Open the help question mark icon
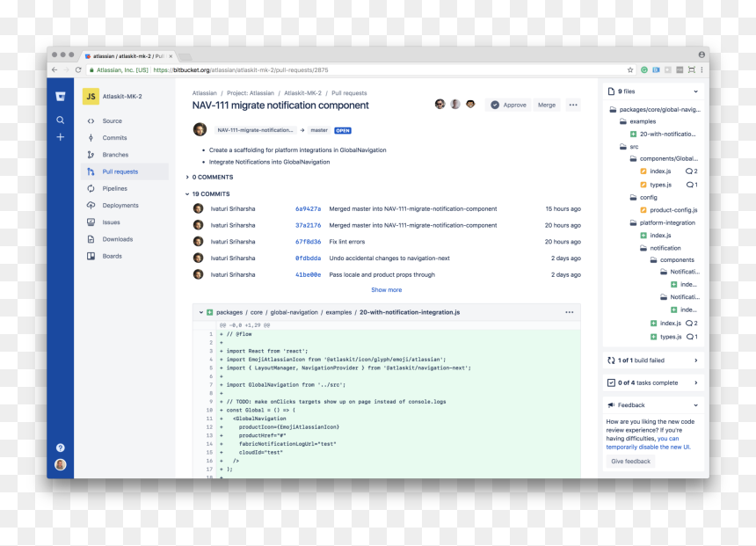Screen dimensions: 756x546 61,448
